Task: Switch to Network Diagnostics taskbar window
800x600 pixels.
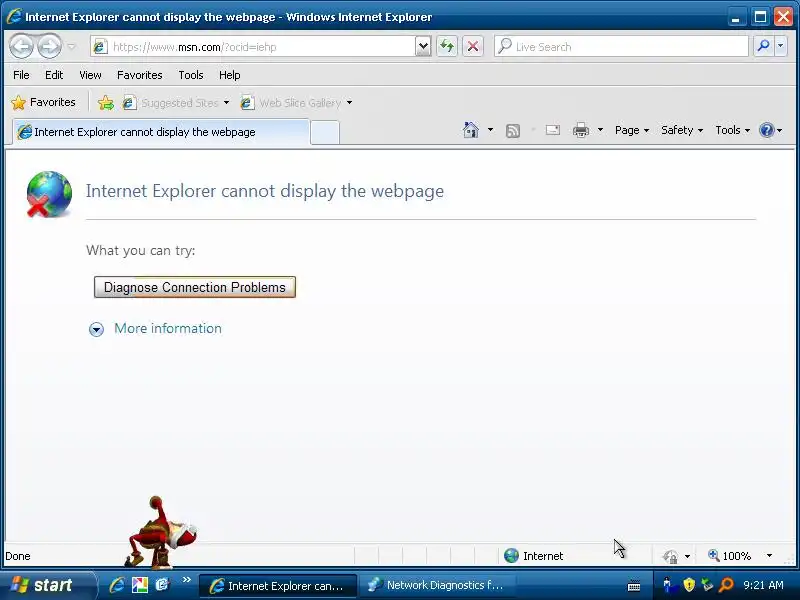Action: coord(436,585)
